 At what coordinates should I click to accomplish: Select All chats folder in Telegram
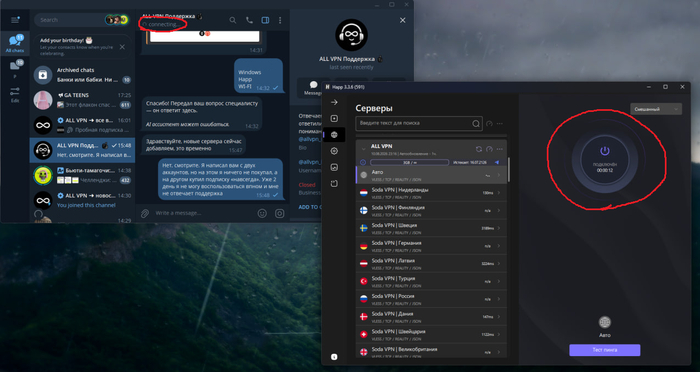(15, 44)
